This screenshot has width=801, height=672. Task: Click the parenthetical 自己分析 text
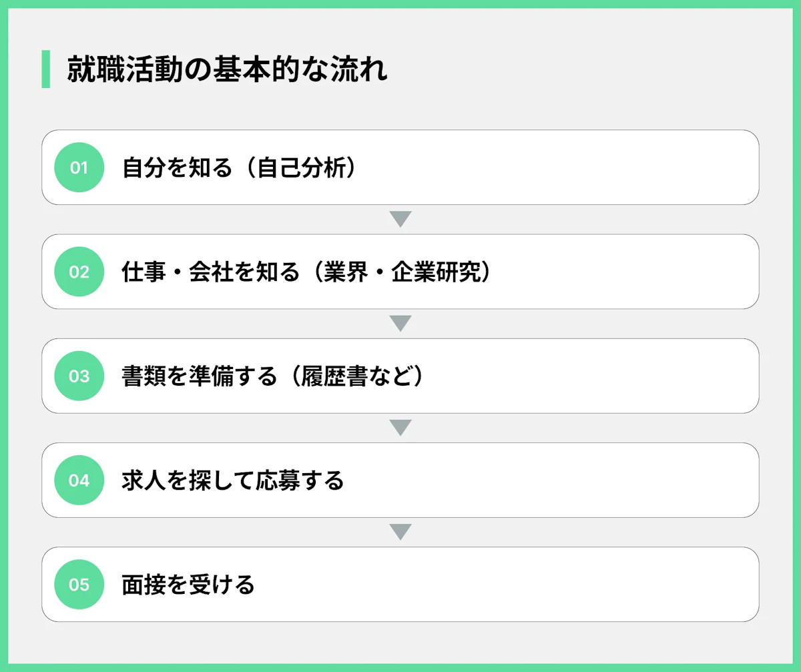(302, 167)
